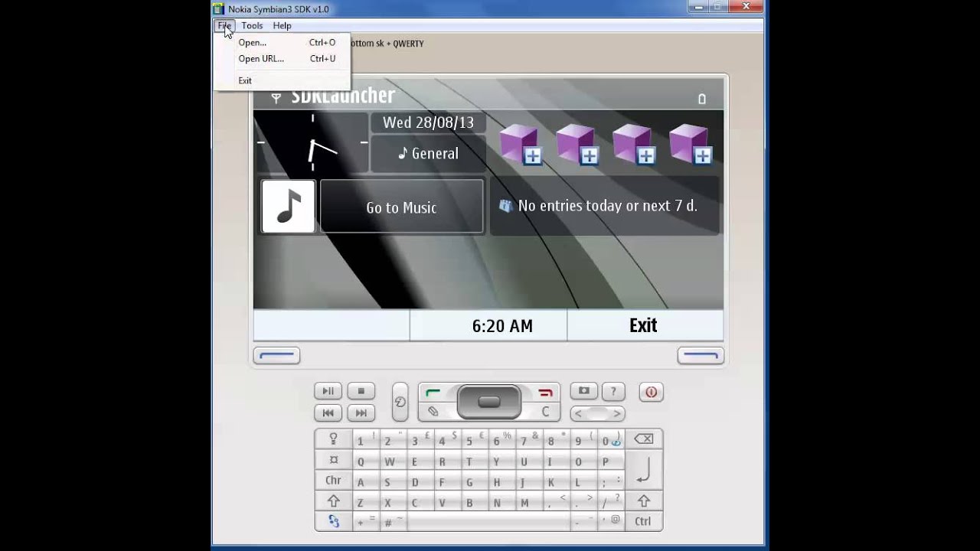The height and width of the screenshot is (551, 980).
Task: Click the center navigation select key
Action: click(x=489, y=402)
